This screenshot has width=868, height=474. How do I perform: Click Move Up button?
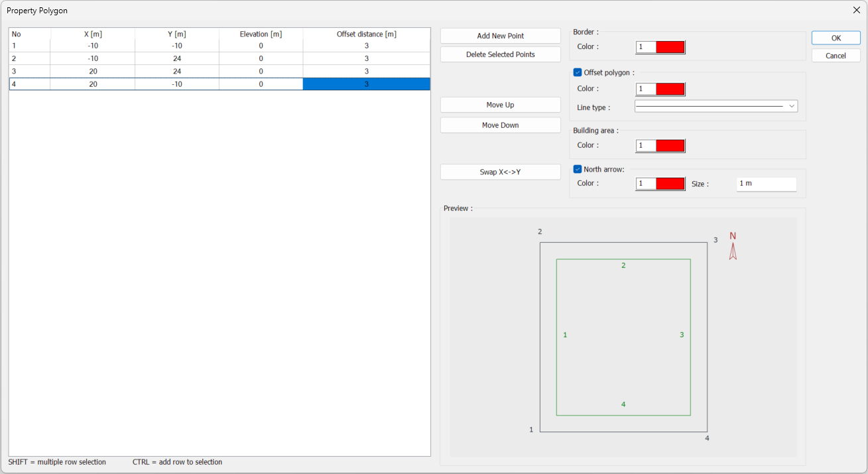(500, 105)
